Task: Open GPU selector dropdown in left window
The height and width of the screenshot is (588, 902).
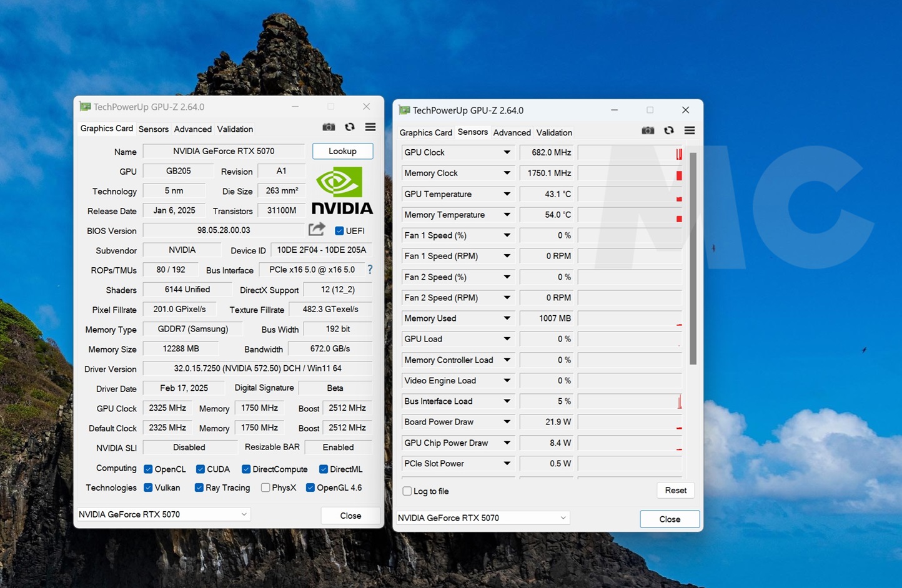Action: point(244,514)
